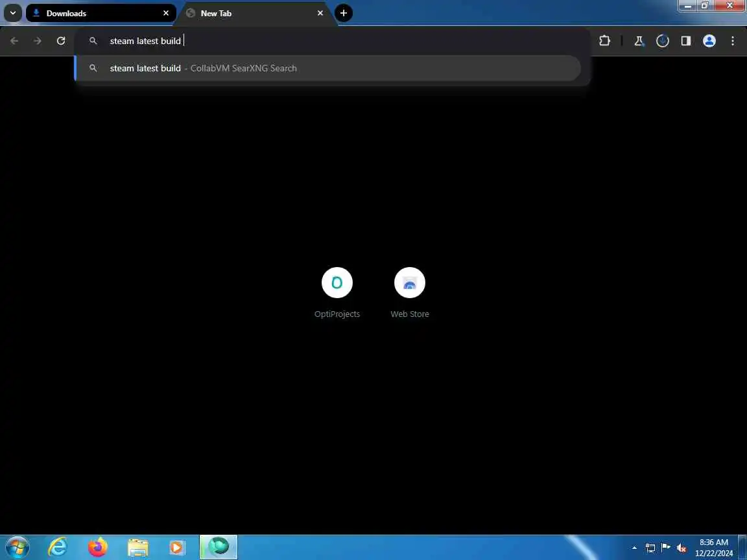This screenshot has width=747, height=560.
Task: Go forward to next page
Action: (x=38, y=41)
